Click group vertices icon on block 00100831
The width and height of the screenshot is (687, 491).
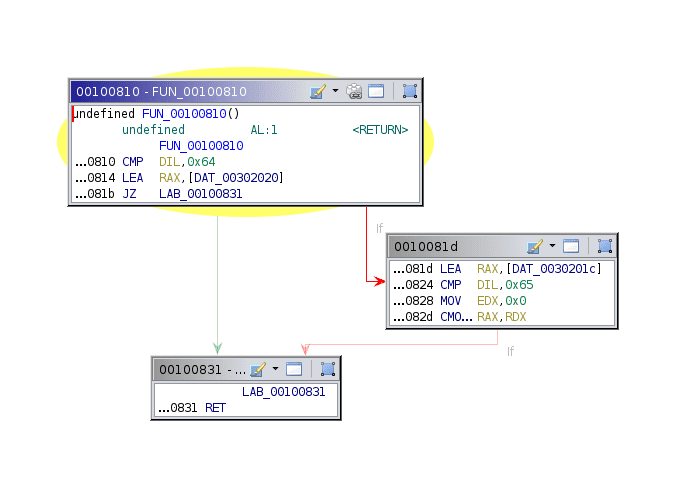(x=327, y=369)
